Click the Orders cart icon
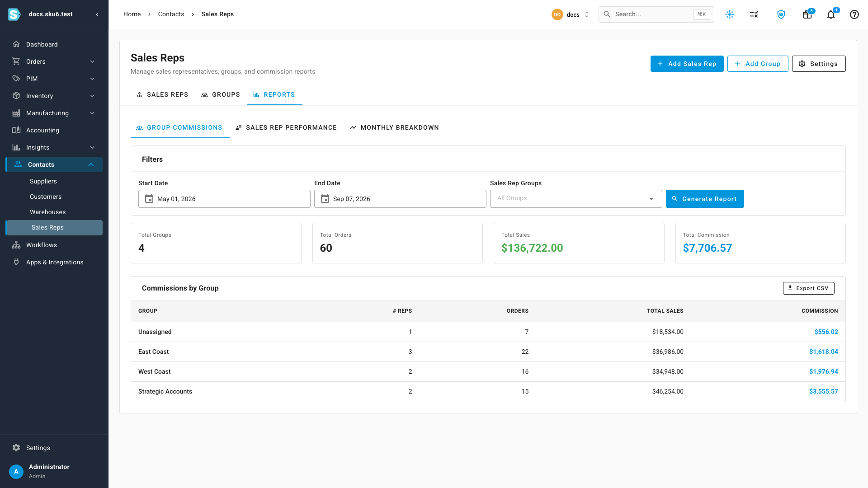This screenshot has width=868, height=488. [16, 61]
